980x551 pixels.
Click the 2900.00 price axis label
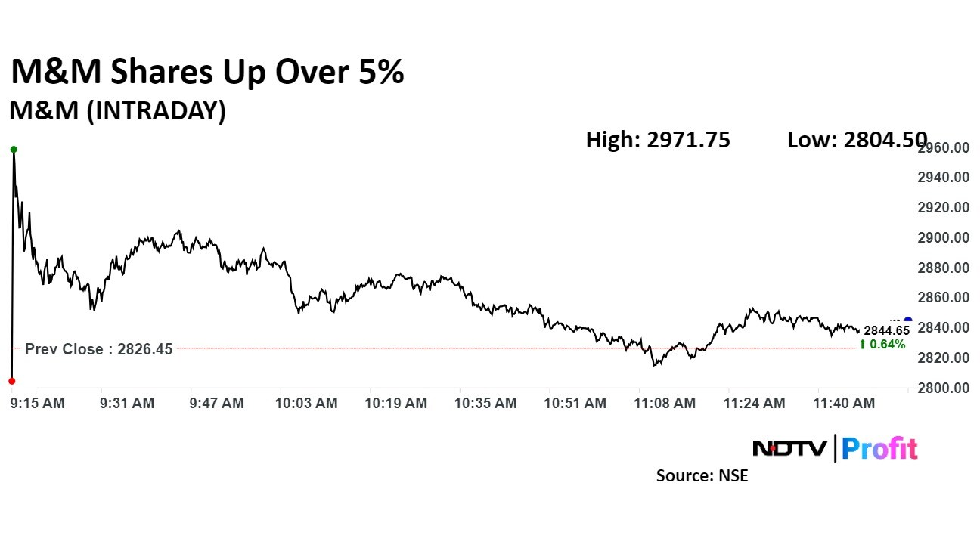(x=943, y=238)
